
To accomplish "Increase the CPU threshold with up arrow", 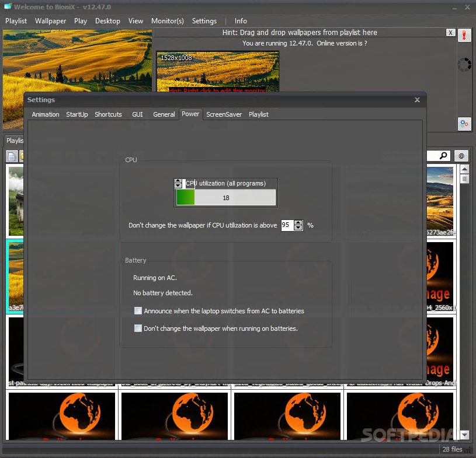I will point(298,223).
